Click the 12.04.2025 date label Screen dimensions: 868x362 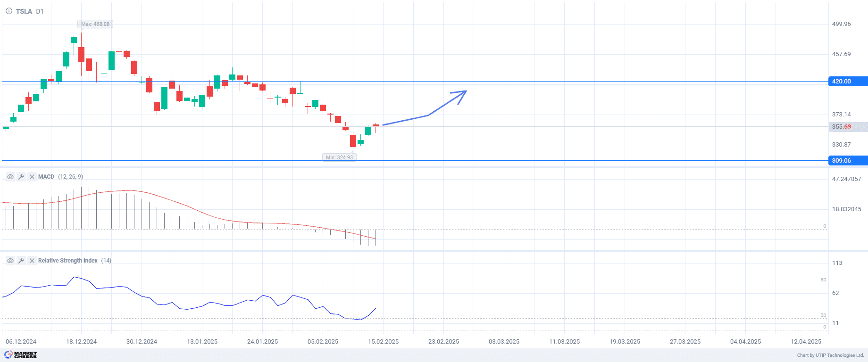click(806, 342)
